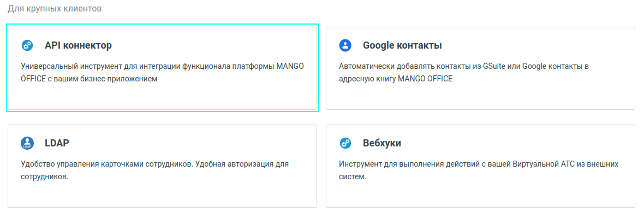Select the LDAP heading
Image resolution: width=644 pixels, height=218 pixels.
pyautogui.click(x=57, y=143)
